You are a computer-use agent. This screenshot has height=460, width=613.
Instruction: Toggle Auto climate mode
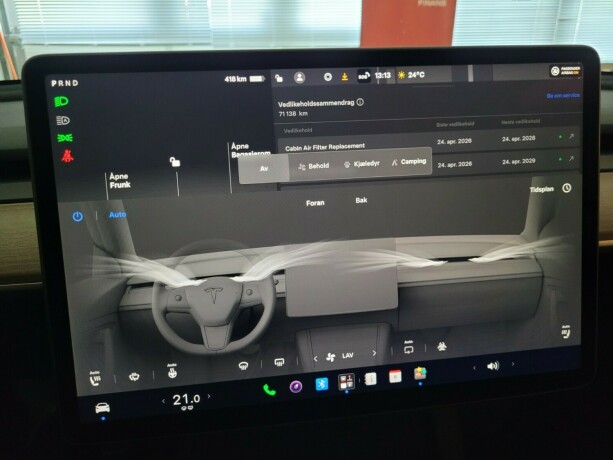(x=117, y=214)
